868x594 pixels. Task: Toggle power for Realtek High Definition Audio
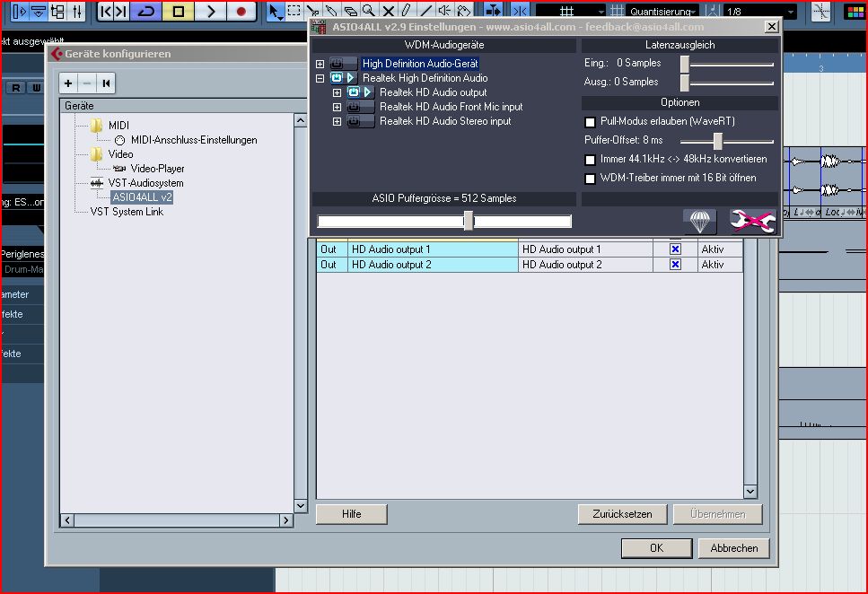coord(336,78)
